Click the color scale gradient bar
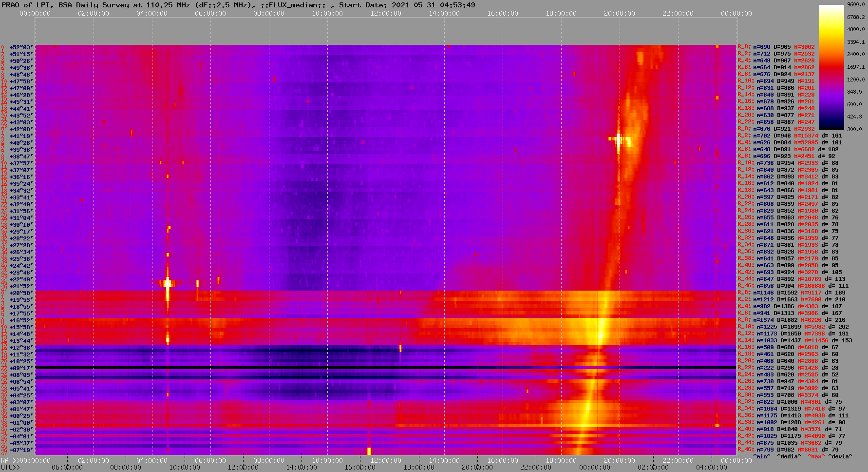This screenshot has height=472, width=868. (831, 67)
